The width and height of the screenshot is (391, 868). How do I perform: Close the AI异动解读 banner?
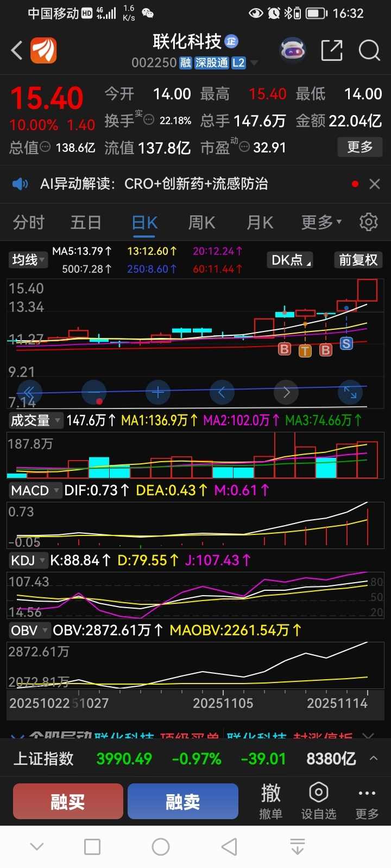374,184
